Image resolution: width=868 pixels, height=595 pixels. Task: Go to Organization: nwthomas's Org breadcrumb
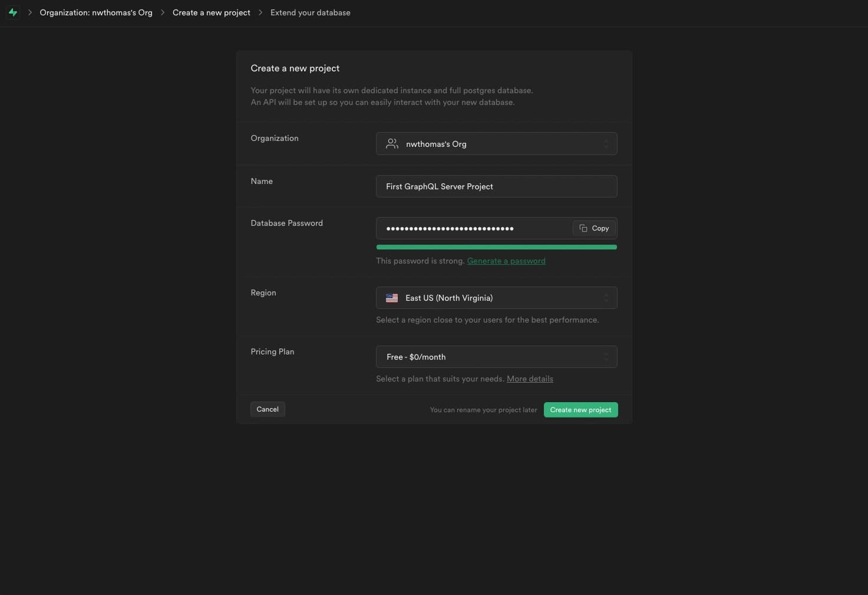96,12
